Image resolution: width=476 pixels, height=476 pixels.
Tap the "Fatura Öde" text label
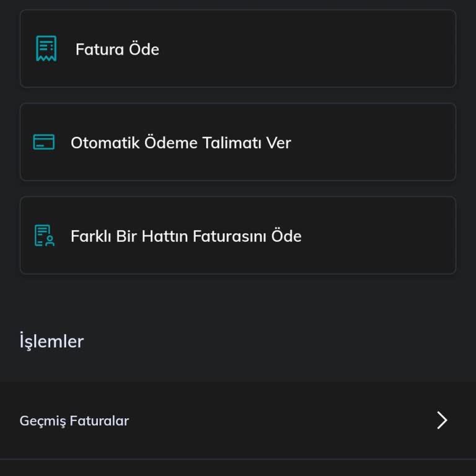pyautogui.click(x=117, y=50)
